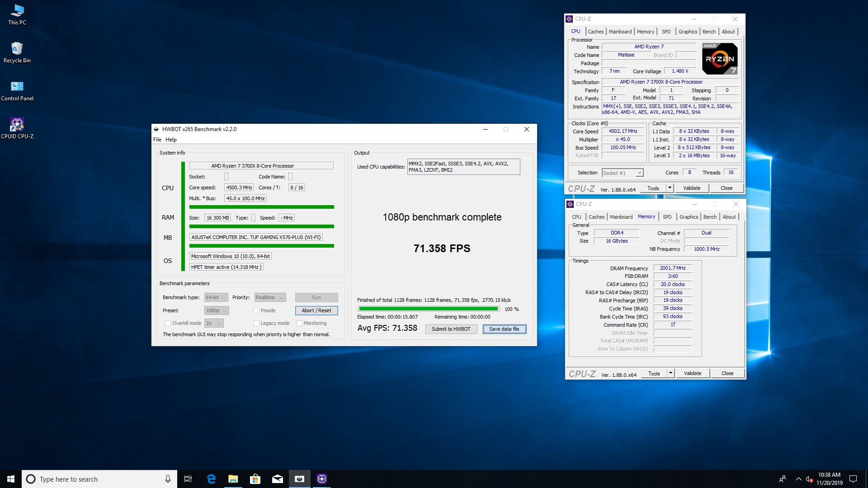Switch to Mainboard tab in top CPU-Z

tap(620, 32)
